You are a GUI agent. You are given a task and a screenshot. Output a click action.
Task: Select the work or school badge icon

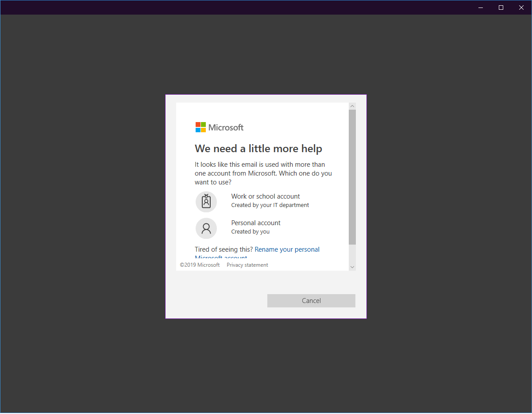click(206, 202)
